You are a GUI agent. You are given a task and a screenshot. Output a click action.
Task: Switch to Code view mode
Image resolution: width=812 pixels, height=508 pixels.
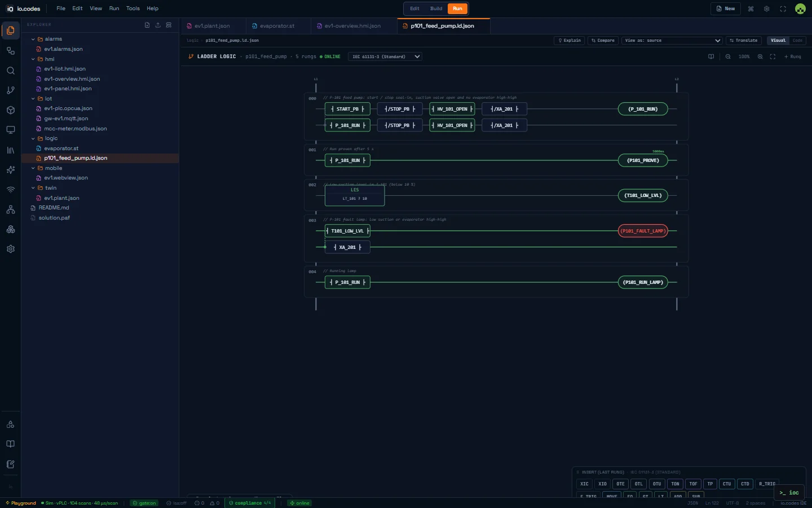[797, 41]
